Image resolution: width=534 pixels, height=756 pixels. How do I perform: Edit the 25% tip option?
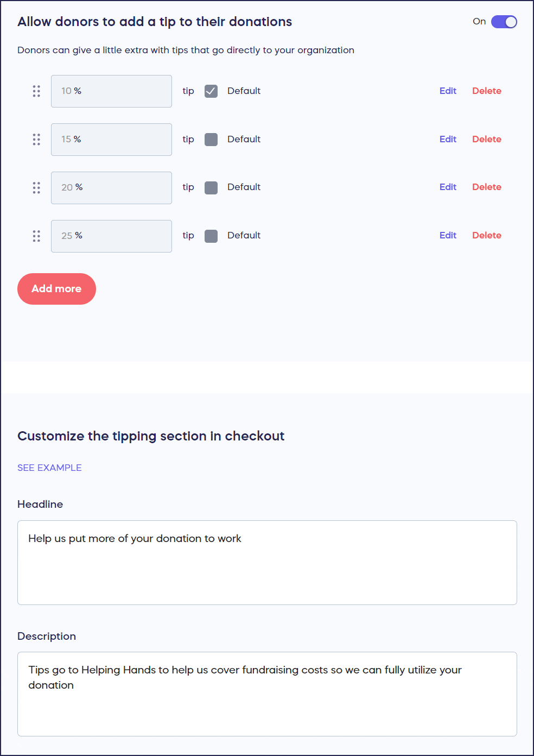448,235
